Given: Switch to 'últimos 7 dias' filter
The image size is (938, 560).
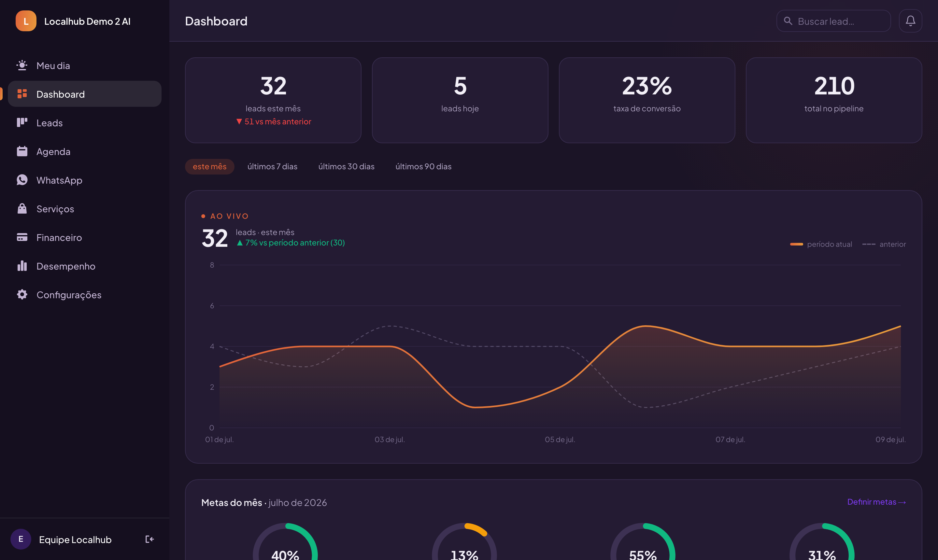Looking at the screenshot, I should [272, 166].
